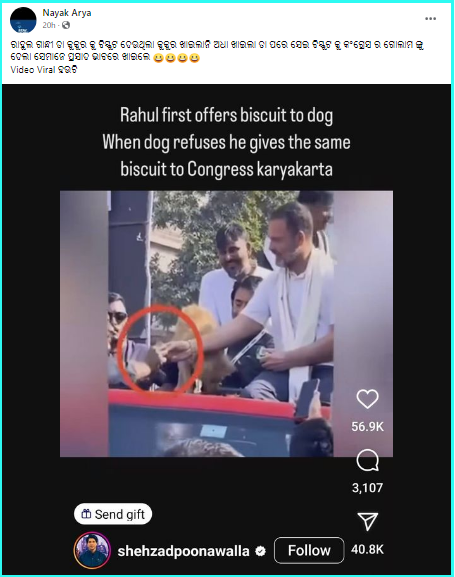Viewport: 455px width, 577px height.
Task: Click the verified badge beside shehzadpoonawalla
Action: click(x=261, y=551)
